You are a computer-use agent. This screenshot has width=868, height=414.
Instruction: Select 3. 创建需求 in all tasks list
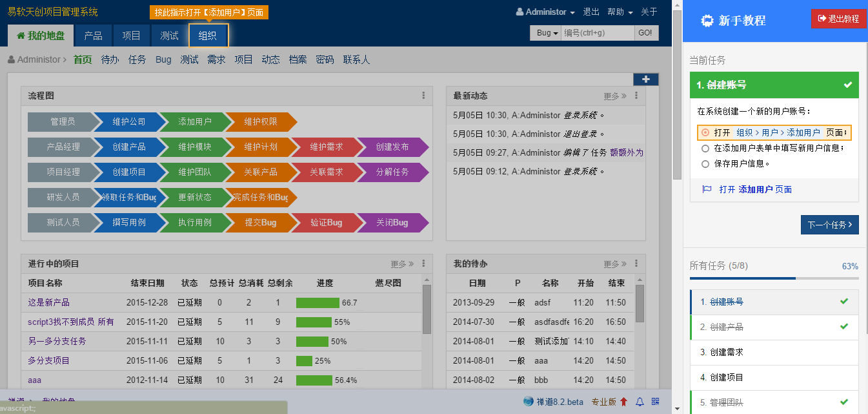tap(774, 352)
